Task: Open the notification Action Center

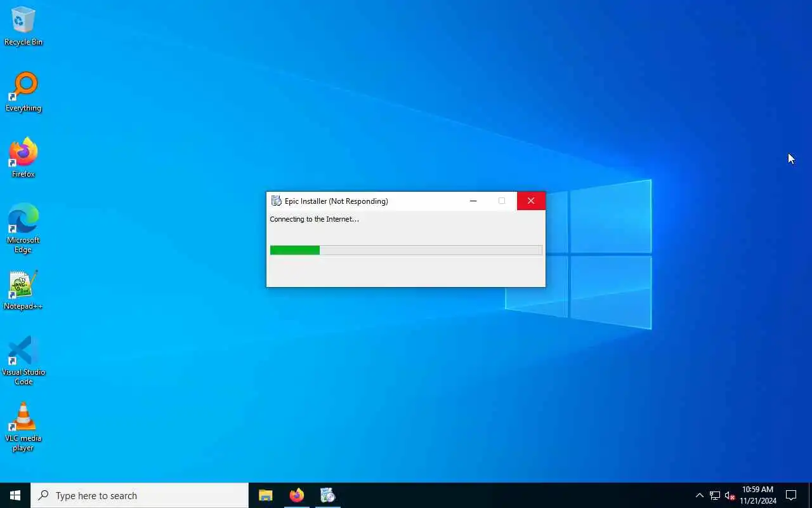Action: tap(791, 495)
